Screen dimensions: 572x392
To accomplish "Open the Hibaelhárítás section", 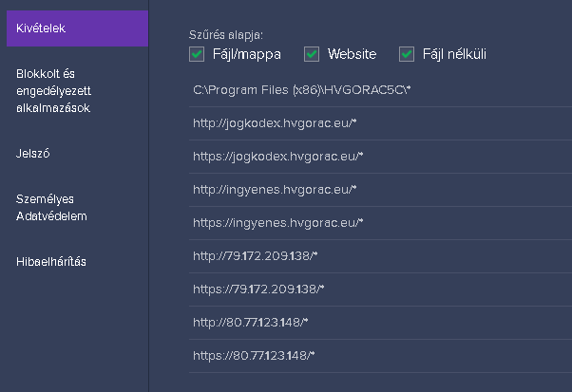I will pos(51,262).
